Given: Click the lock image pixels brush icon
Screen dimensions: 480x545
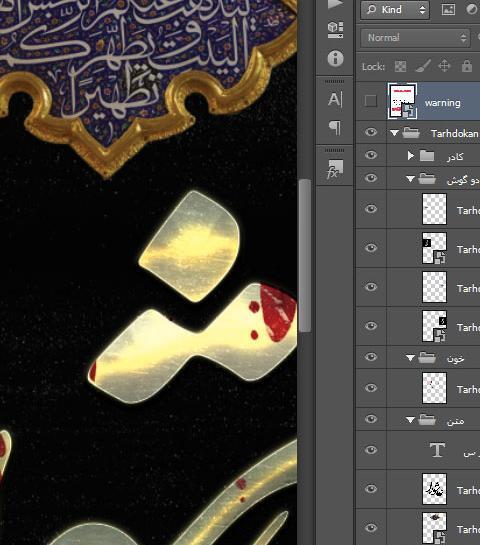Looking at the screenshot, I should pyautogui.click(x=423, y=66).
